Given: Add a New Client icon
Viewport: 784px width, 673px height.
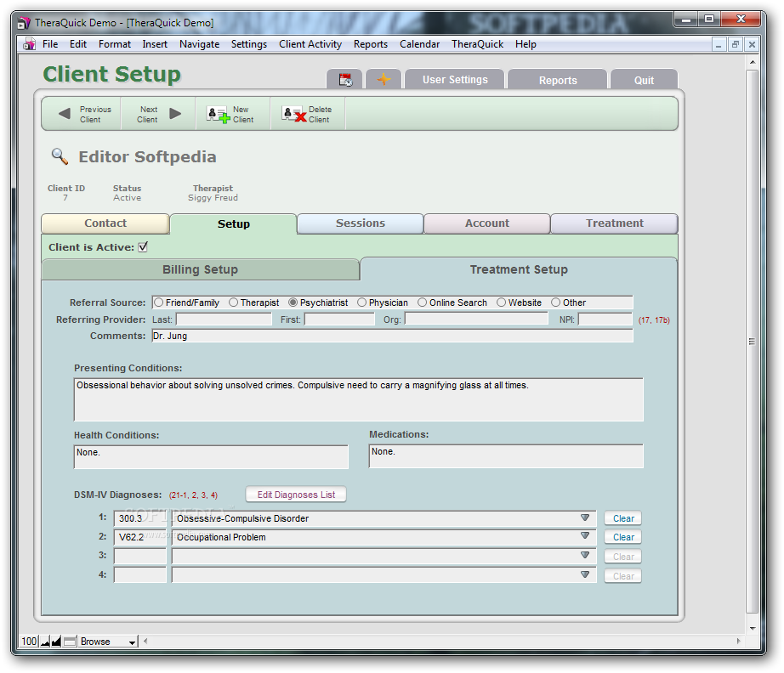Looking at the screenshot, I should [219, 115].
